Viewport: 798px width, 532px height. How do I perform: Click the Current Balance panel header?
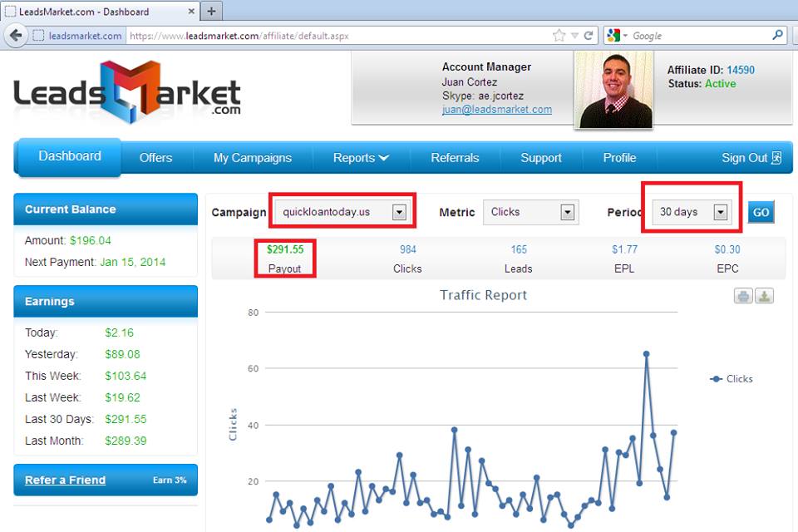click(106, 209)
